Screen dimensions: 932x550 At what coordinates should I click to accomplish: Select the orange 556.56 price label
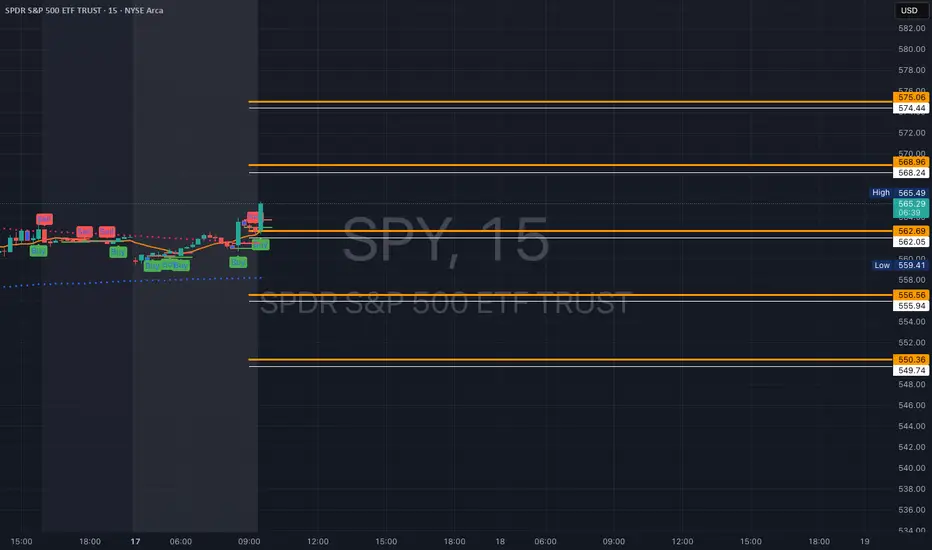click(x=911, y=295)
